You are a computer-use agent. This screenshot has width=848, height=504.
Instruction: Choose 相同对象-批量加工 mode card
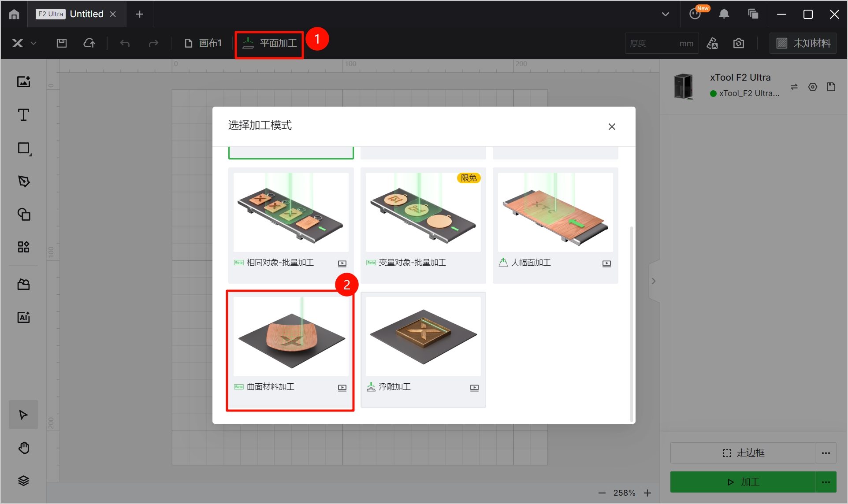point(291,225)
